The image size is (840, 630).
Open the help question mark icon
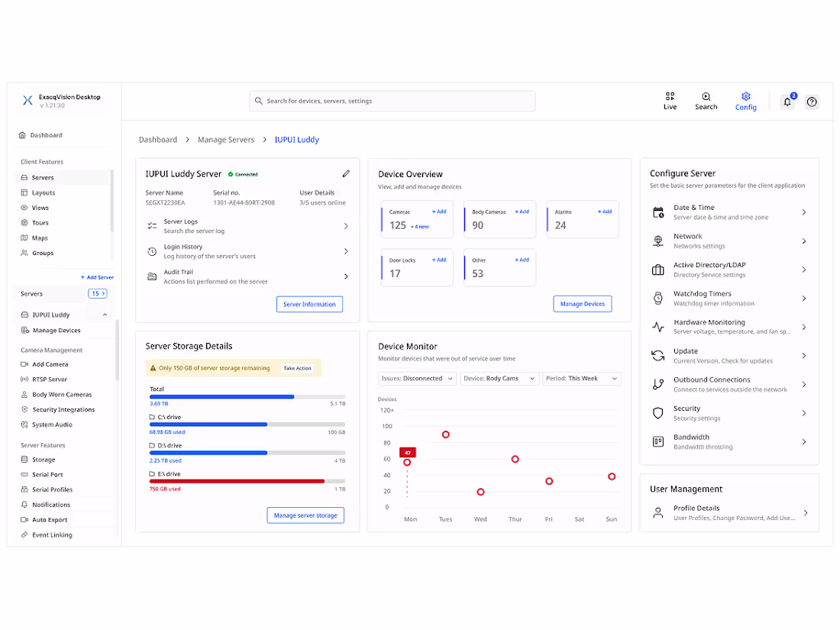[813, 102]
